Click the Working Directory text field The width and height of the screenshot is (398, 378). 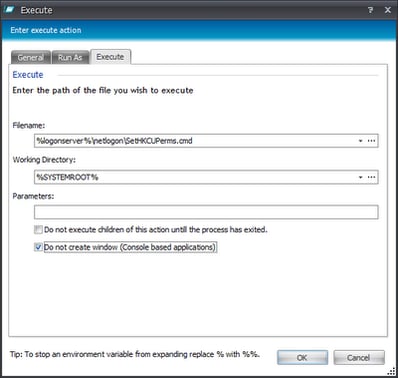[x=195, y=177]
